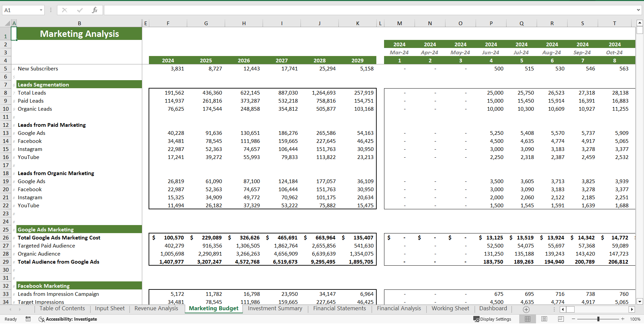Click the Enter checkmark icon in formula bar
This screenshot has width=644, height=324.
79,10
